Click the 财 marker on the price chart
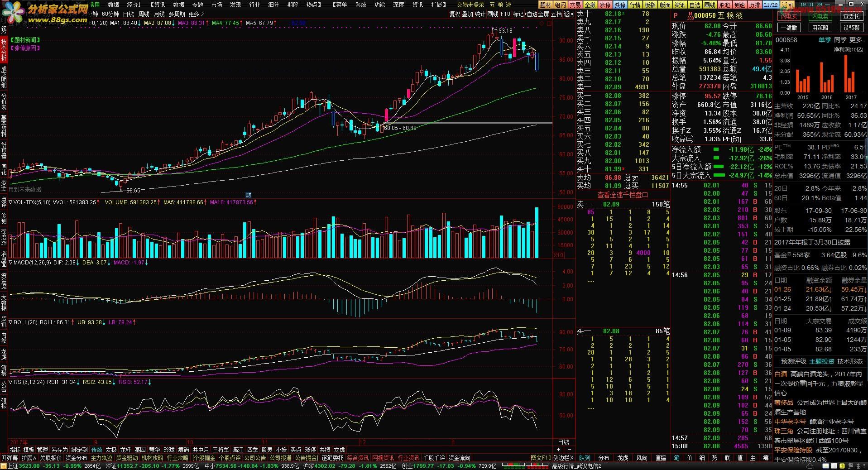 248,195
